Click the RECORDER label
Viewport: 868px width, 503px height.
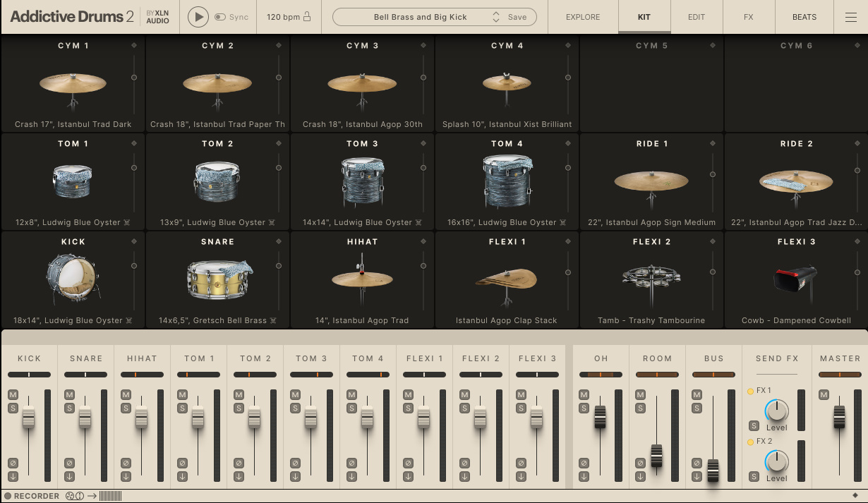click(37, 496)
